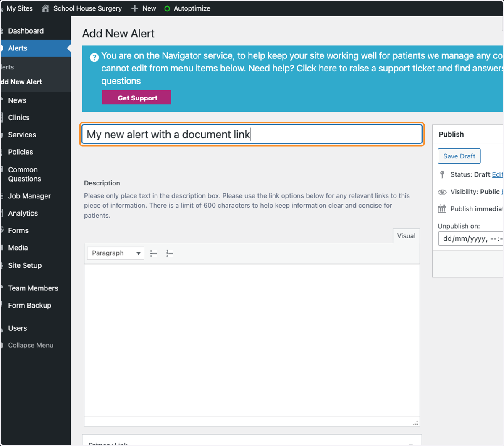
Task: Open the Paragraph format dropdown
Action: tap(115, 253)
